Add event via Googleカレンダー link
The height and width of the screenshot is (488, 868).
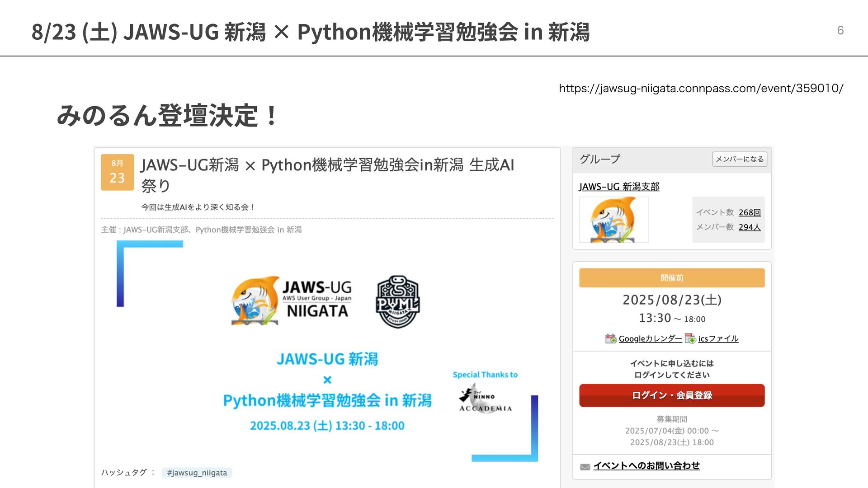(650, 338)
